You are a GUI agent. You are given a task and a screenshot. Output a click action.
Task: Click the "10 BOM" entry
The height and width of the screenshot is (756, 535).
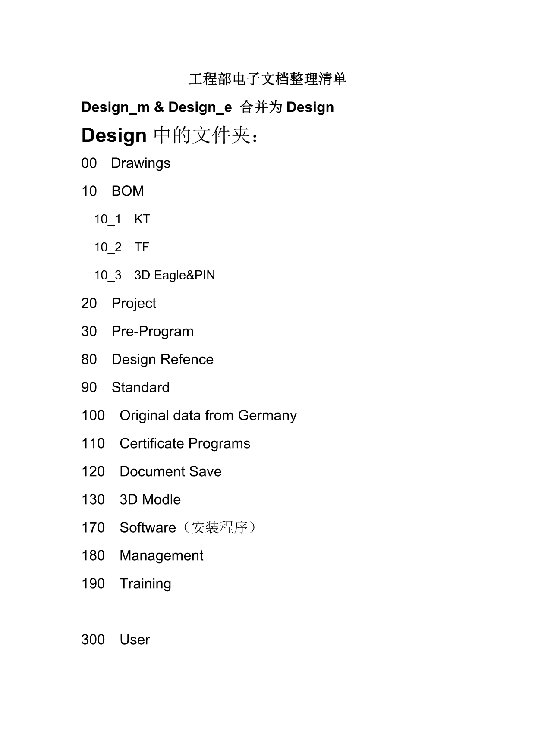coord(113,191)
